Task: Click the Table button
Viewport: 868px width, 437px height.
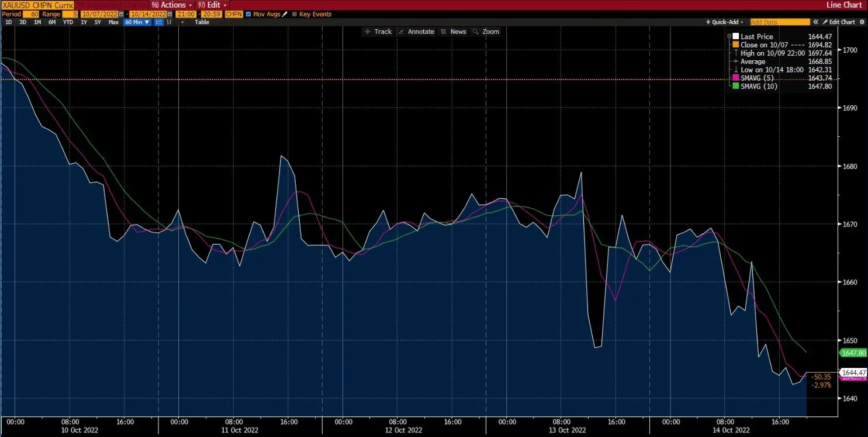Action: pyautogui.click(x=202, y=22)
